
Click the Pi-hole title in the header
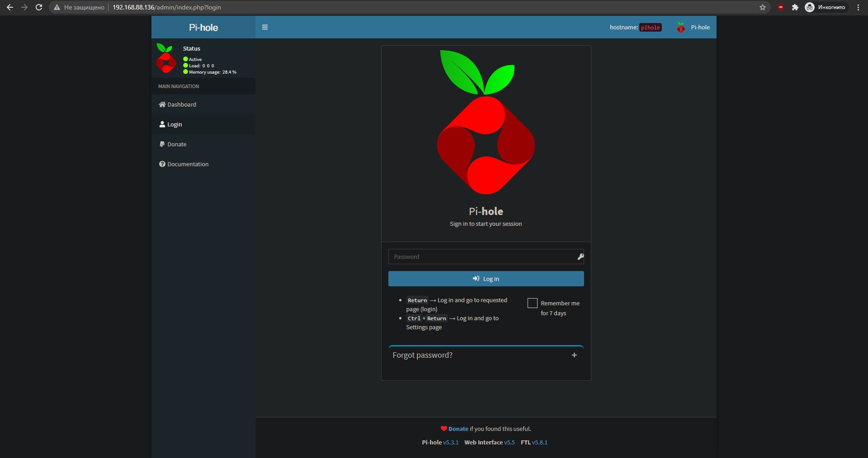click(203, 28)
